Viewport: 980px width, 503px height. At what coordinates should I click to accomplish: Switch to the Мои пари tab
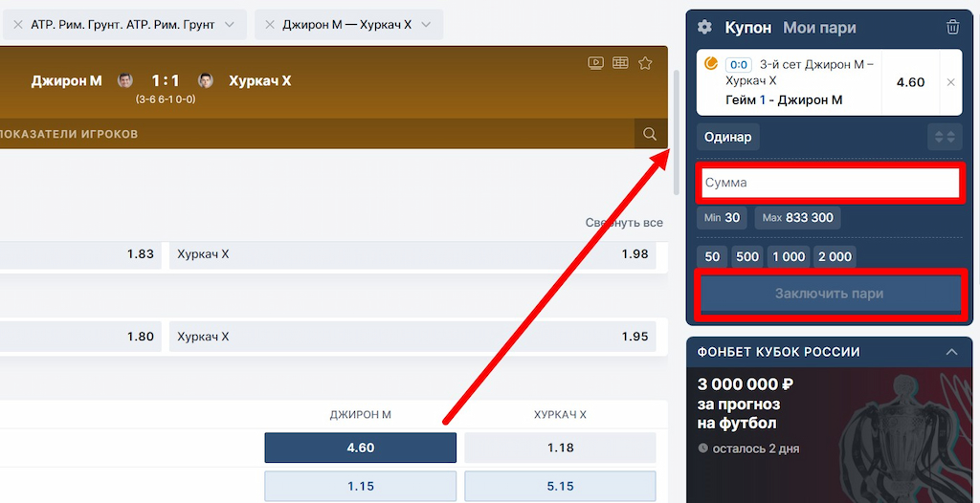(x=819, y=28)
